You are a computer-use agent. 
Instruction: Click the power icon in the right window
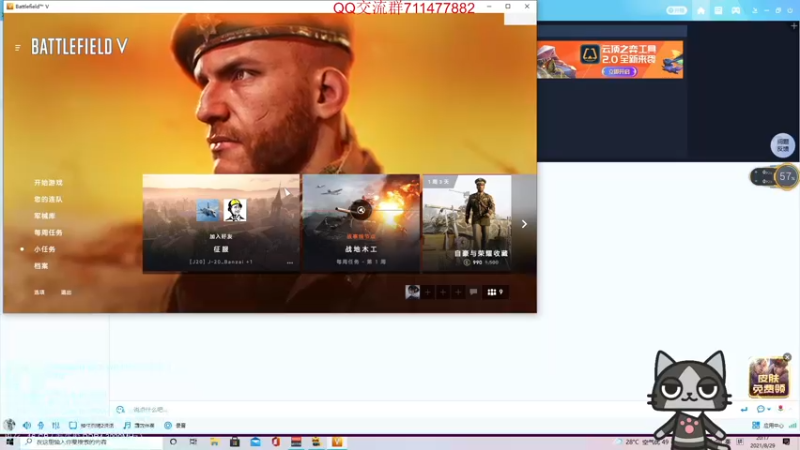[790, 11]
